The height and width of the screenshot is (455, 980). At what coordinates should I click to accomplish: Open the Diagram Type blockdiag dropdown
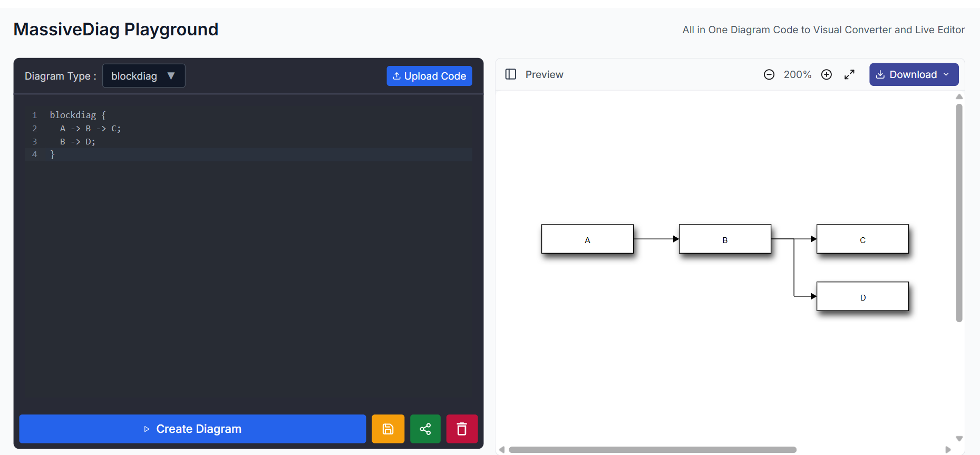(143, 76)
